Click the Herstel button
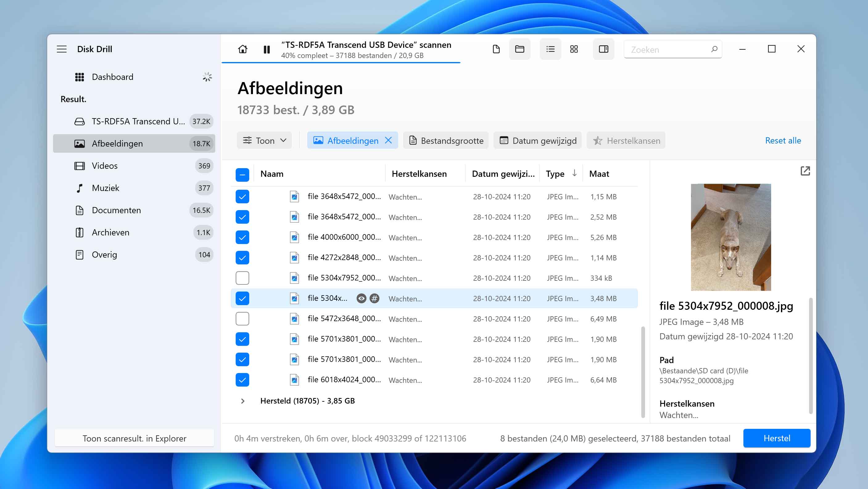The height and width of the screenshot is (489, 868). tap(777, 438)
